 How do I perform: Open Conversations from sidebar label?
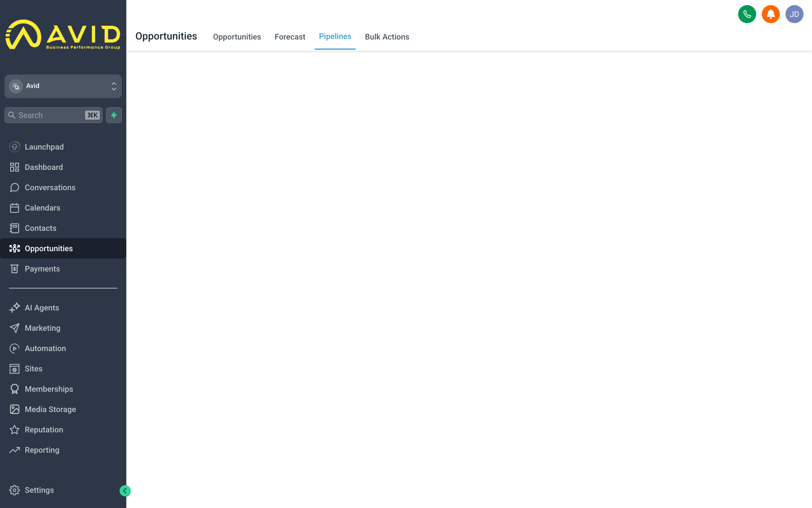click(50, 187)
